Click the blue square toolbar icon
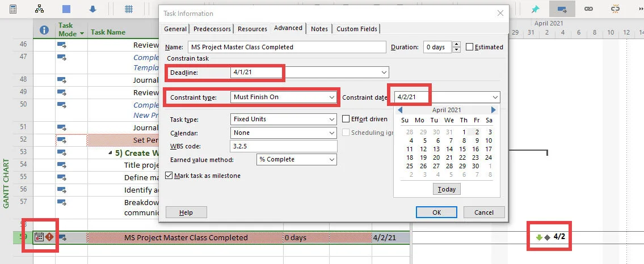The width and height of the screenshot is (644, 264). 66,9
